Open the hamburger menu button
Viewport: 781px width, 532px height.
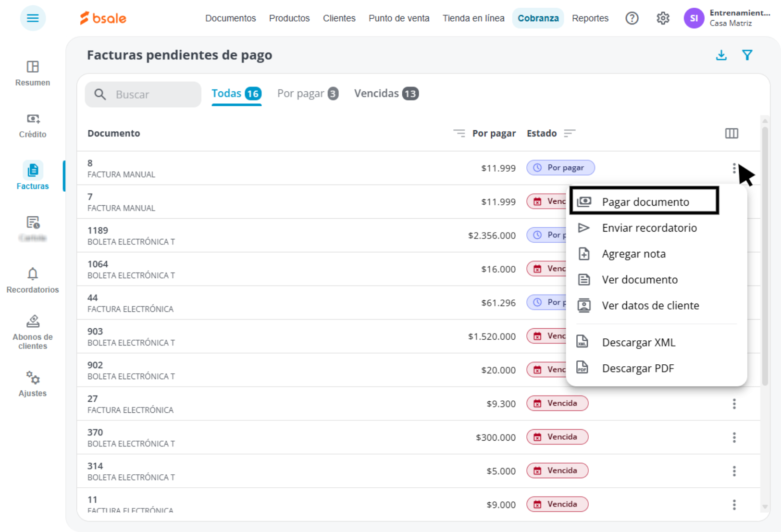click(x=33, y=18)
